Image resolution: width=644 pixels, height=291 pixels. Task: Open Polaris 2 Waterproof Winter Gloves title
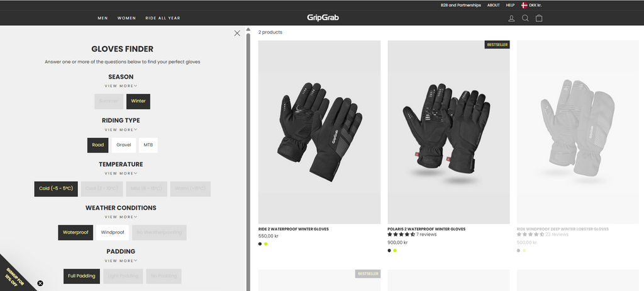[x=426, y=229]
